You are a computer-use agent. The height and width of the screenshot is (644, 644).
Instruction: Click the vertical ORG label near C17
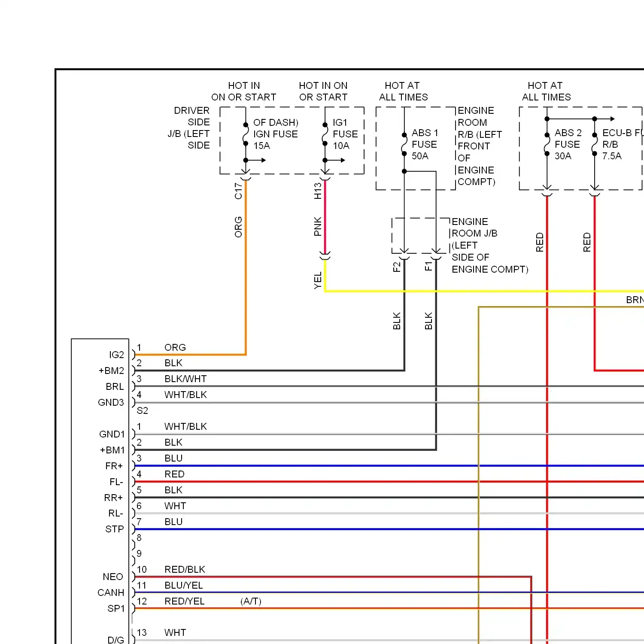(x=238, y=227)
